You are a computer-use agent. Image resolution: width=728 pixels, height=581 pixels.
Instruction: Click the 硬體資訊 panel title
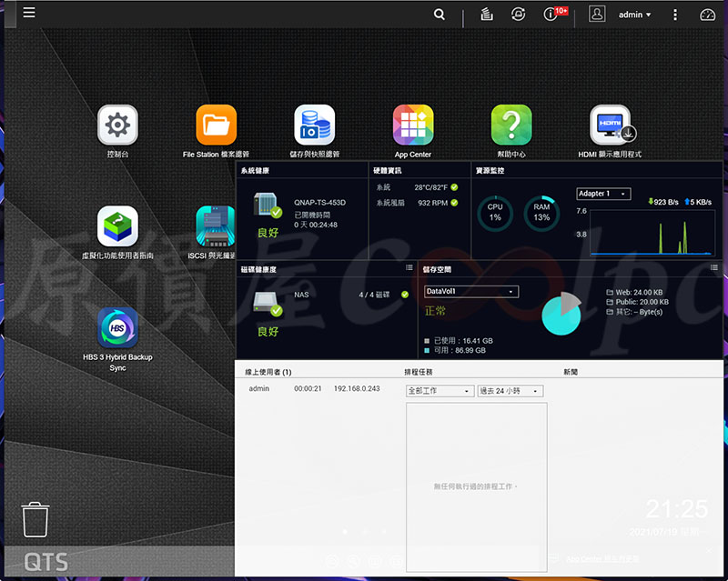pyautogui.click(x=388, y=171)
